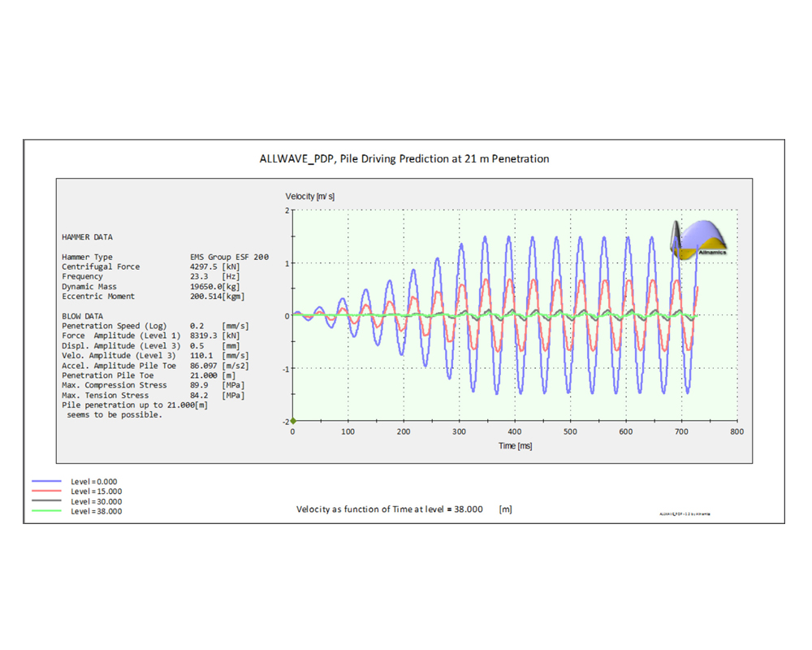
Task: Click the Max. Compression Stress value 89.9
Action: click(199, 385)
